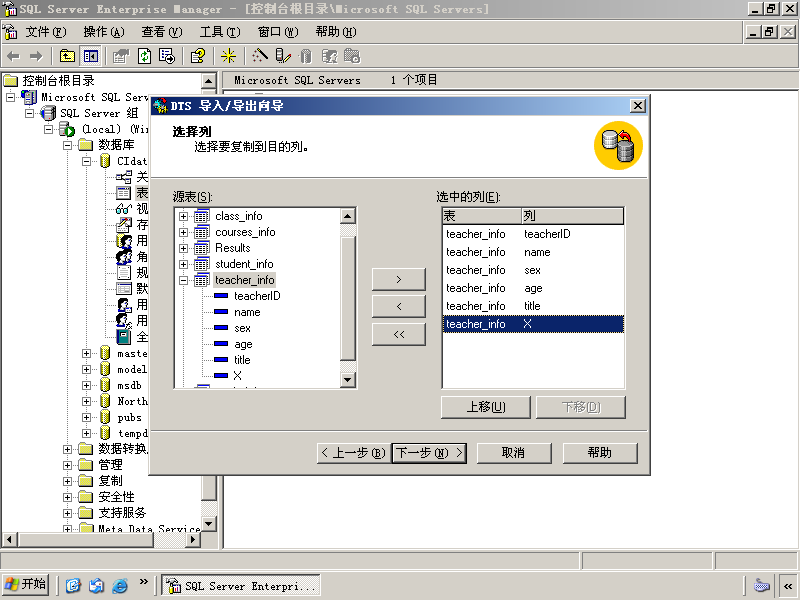Click the << remove all columns button

coord(398,334)
